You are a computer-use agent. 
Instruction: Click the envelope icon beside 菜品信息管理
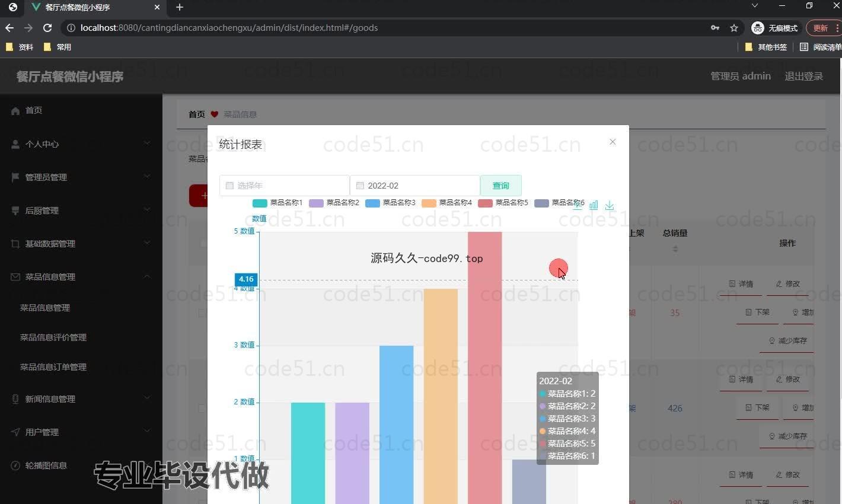pyautogui.click(x=15, y=277)
